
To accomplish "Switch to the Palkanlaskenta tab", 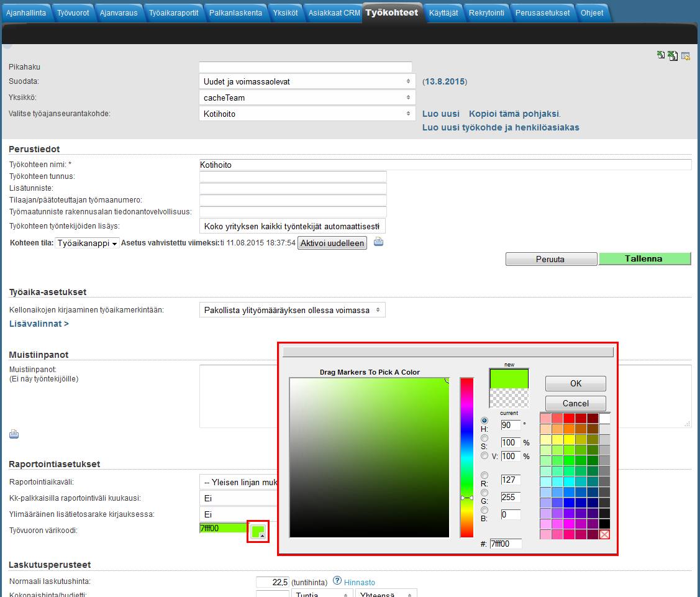I will tap(235, 12).
